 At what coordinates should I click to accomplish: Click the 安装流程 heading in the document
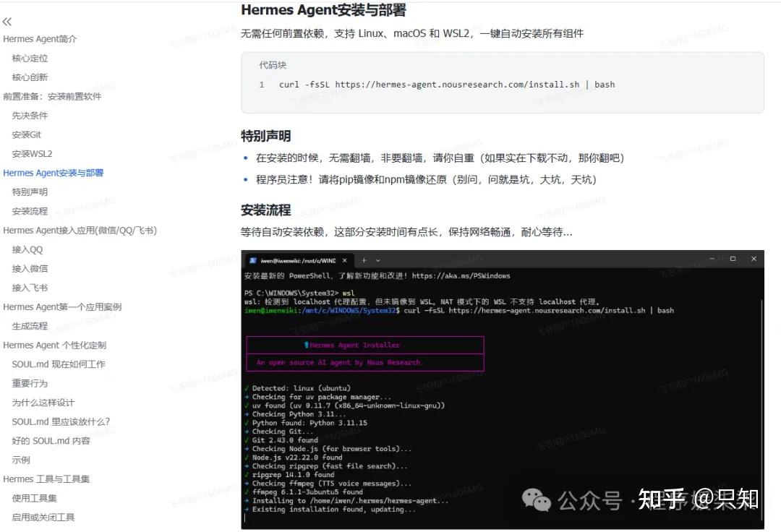point(266,210)
